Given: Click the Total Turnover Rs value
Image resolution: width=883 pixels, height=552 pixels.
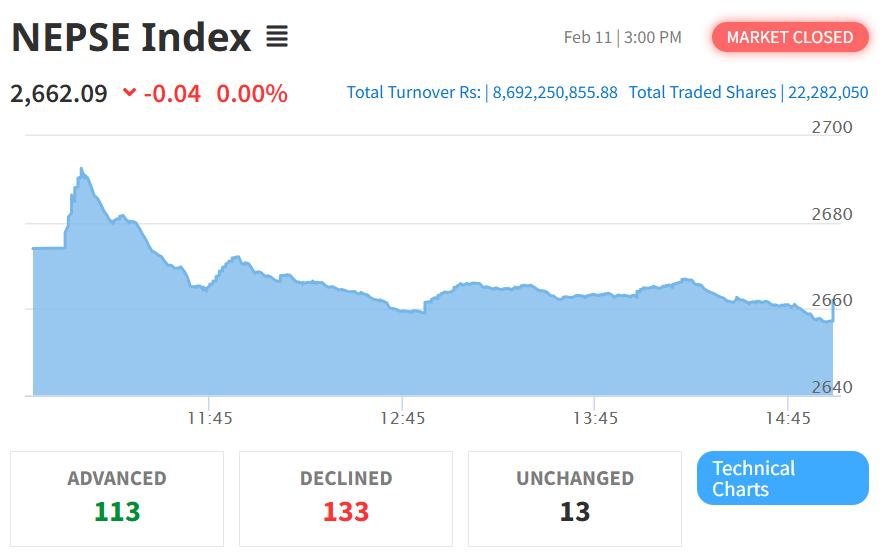Looking at the screenshot, I should click(x=555, y=92).
